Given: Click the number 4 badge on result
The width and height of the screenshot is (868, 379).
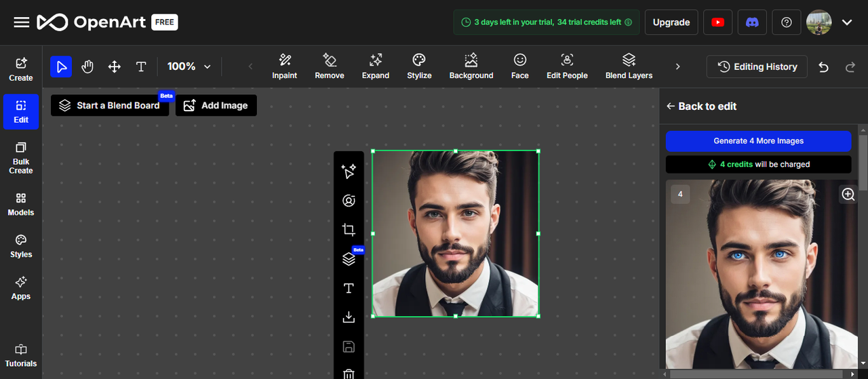Looking at the screenshot, I should click(680, 195).
